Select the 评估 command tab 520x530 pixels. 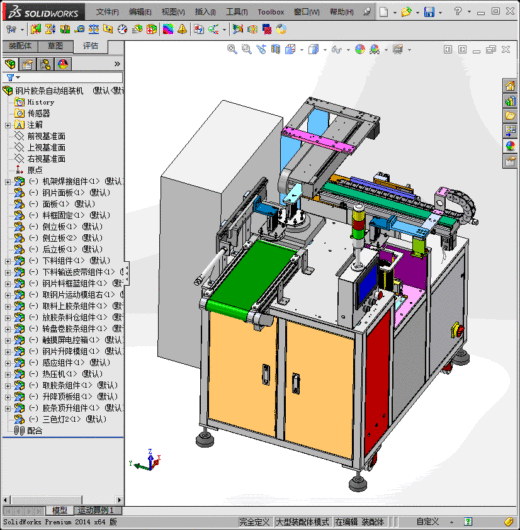pyautogui.click(x=91, y=46)
